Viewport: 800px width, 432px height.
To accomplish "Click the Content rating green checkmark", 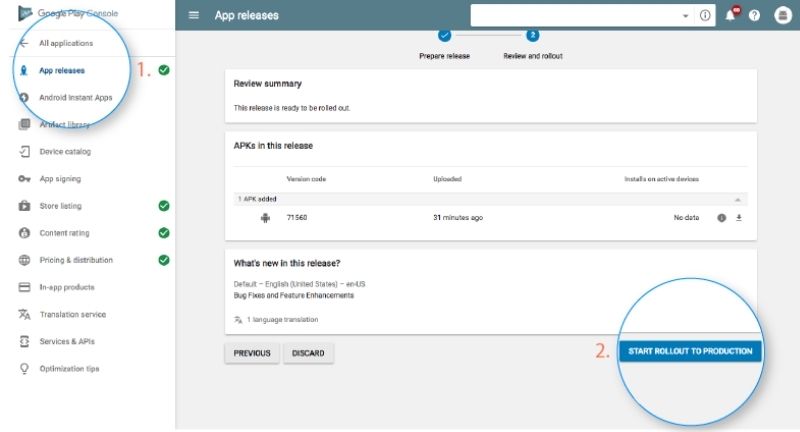I will coord(164,233).
